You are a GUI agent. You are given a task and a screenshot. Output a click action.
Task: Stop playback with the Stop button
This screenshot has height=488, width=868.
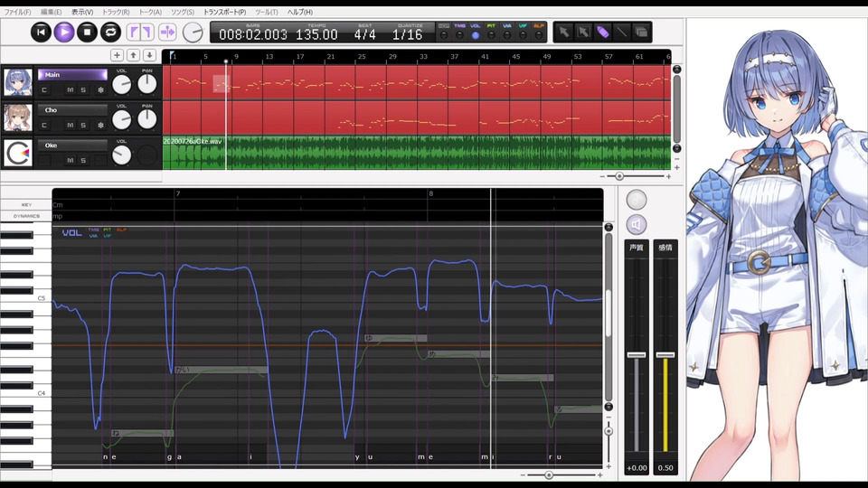point(87,33)
